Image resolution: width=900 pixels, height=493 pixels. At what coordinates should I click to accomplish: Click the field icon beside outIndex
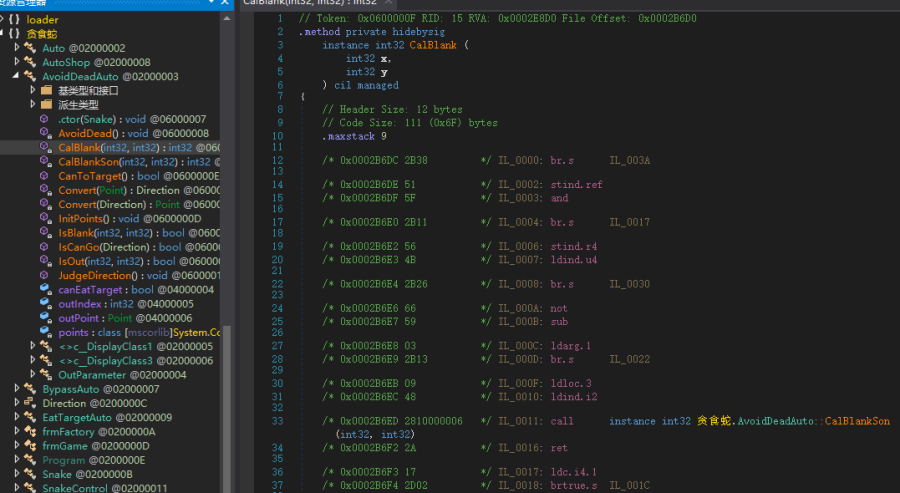point(46,304)
